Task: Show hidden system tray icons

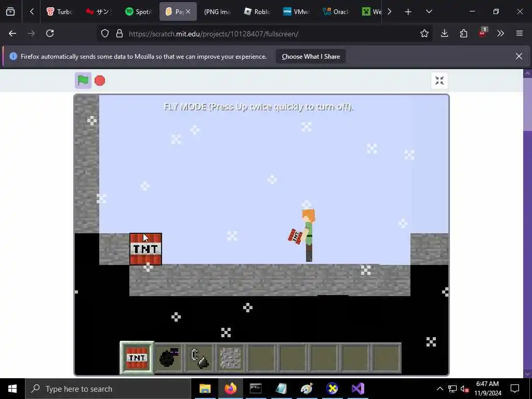Action: click(x=440, y=389)
